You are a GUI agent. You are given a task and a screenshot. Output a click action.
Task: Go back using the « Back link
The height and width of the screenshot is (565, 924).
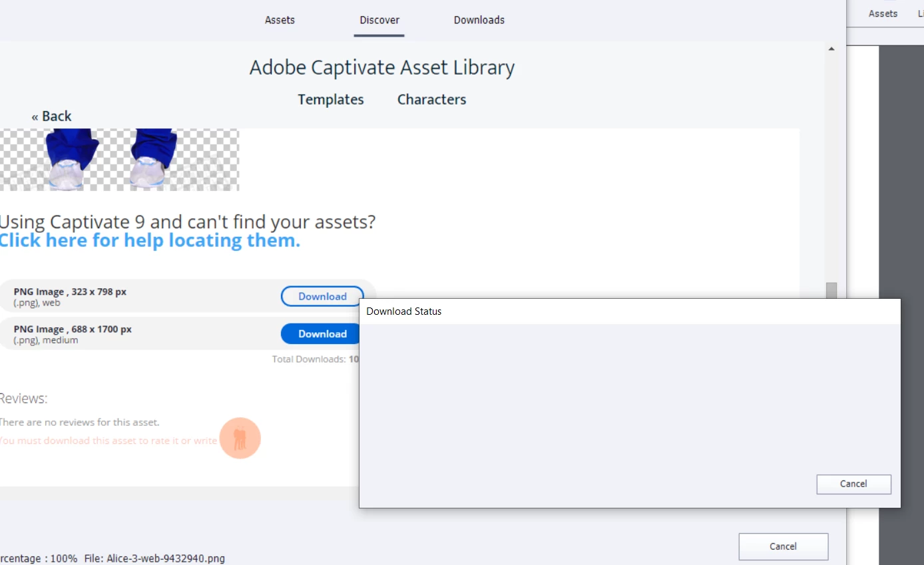tap(51, 116)
